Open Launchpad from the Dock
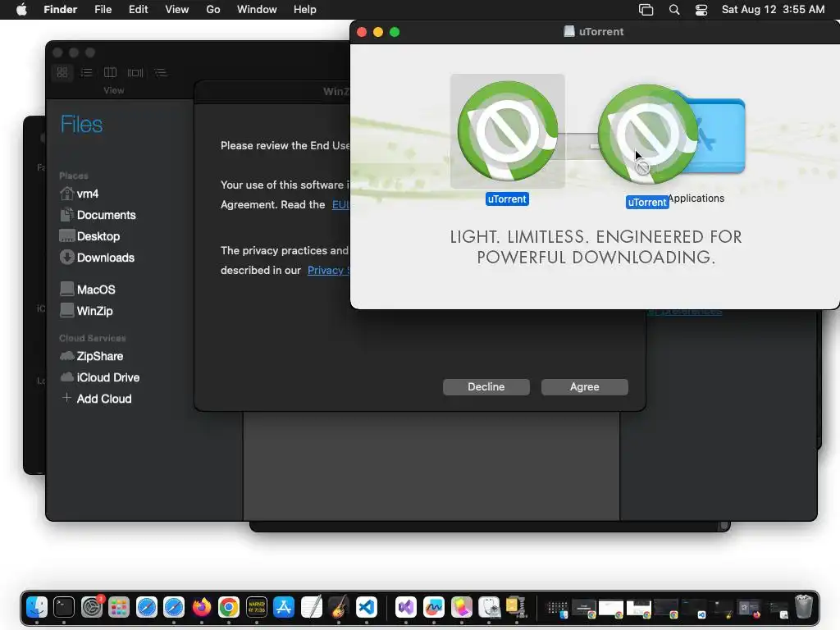The height and width of the screenshot is (630, 840). tap(119, 607)
